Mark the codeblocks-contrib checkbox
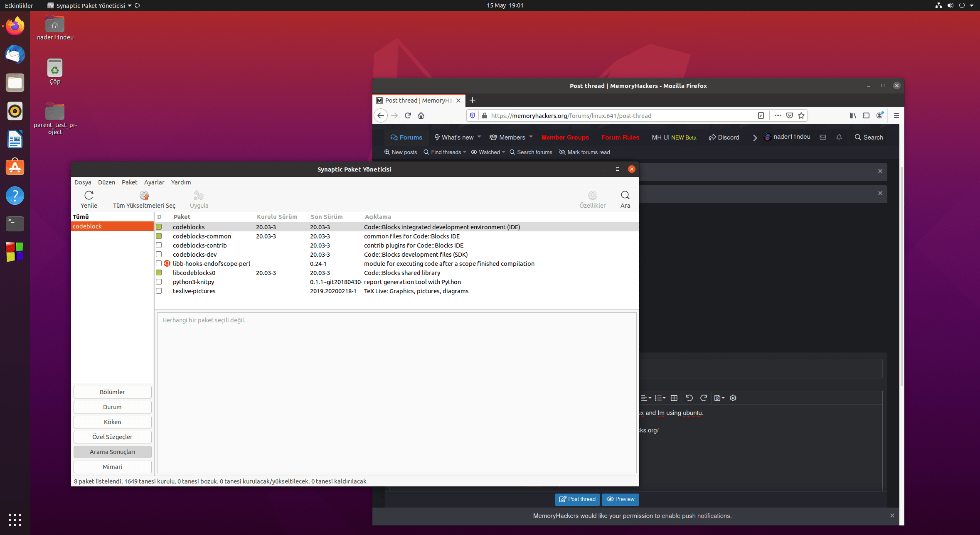 [159, 245]
